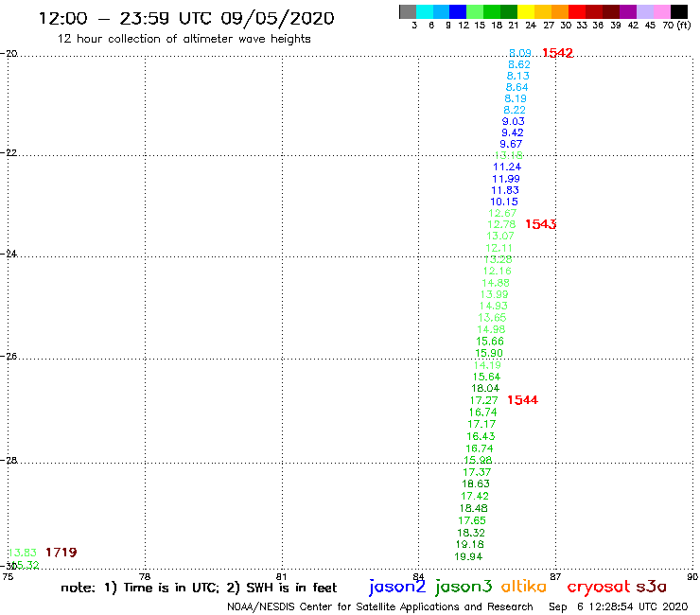The image size is (700, 615).
Task: Select the wave height reading 8.64
Action: click(517, 87)
